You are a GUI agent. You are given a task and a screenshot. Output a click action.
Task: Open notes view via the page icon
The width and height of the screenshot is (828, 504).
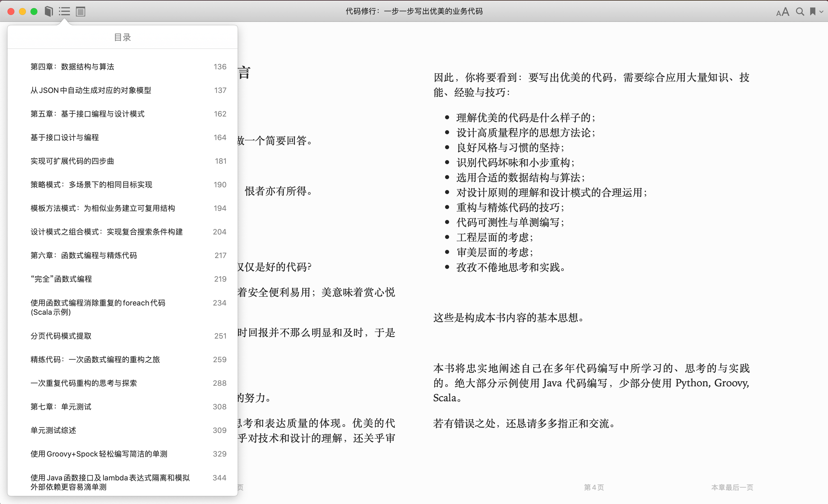80,11
